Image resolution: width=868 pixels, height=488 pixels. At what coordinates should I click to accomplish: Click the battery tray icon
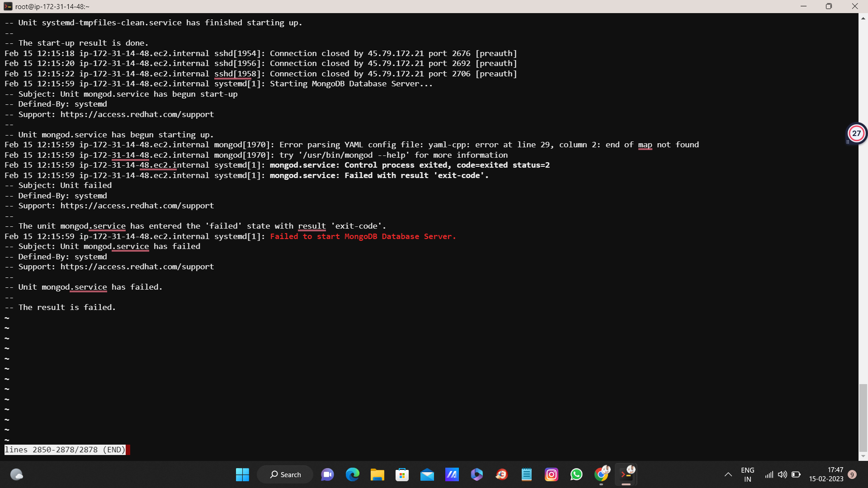pyautogui.click(x=796, y=474)
